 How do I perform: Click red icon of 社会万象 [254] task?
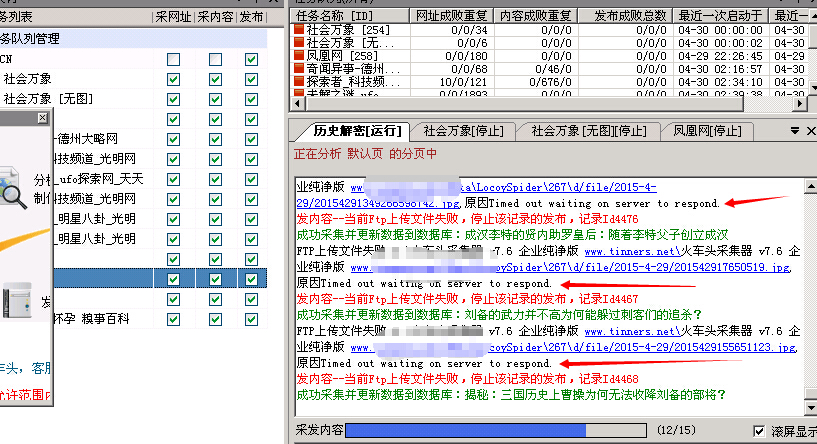click(298, 30)
